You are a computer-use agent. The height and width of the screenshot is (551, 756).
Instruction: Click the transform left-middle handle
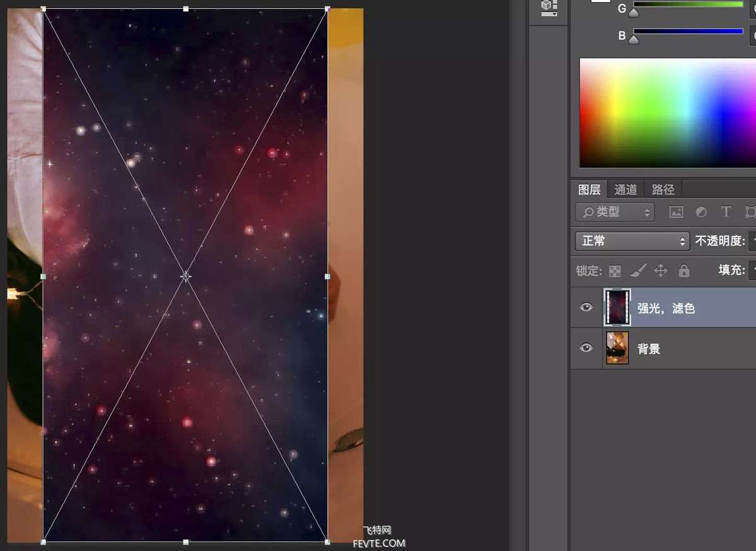coord(43,276)
